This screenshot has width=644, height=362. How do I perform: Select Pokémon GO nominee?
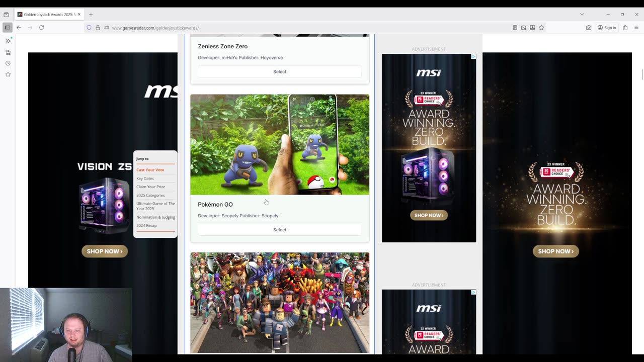pyautogui.click(x=280, y=230)
